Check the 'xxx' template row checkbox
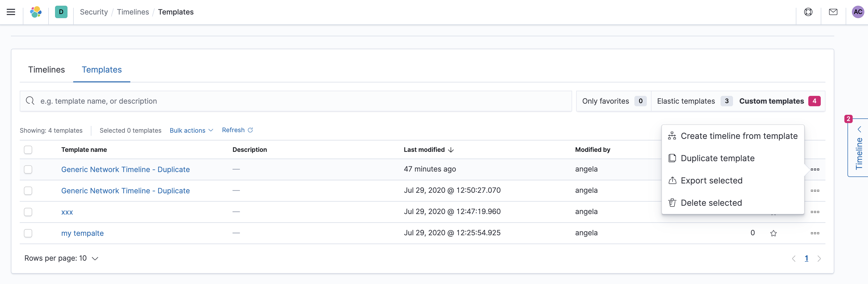The image size is (868, 284). pos(28,212)
